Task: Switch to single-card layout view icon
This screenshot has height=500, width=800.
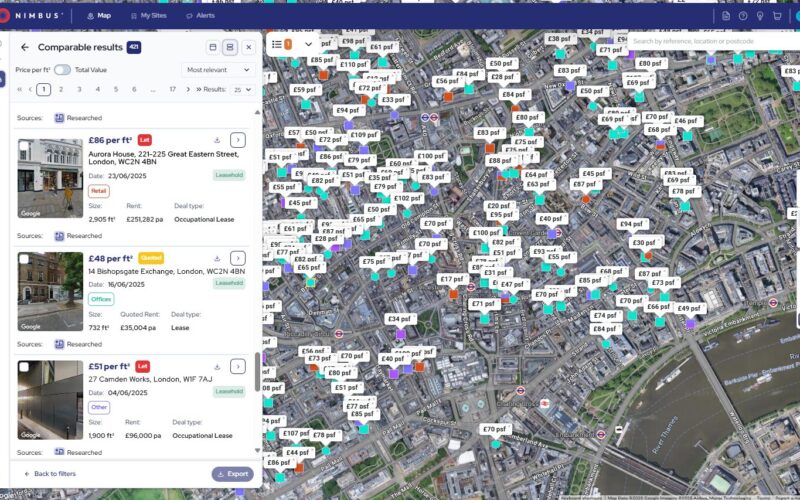Action: click(x=213, y=47)
